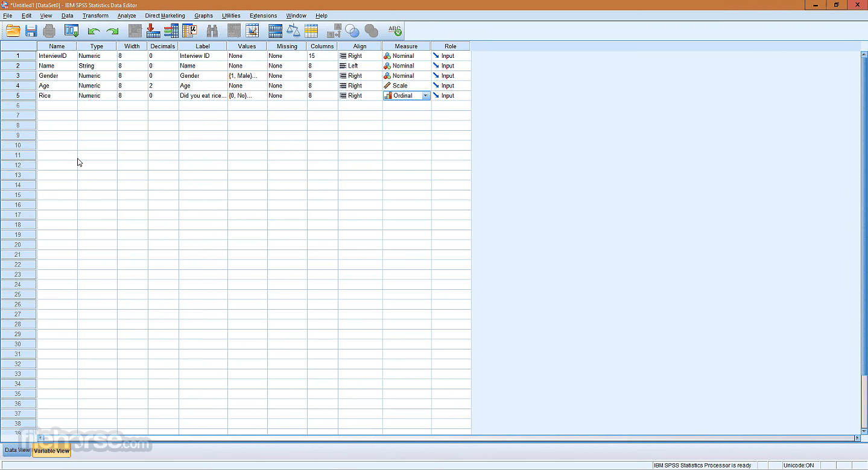Open the File menu
This screenshot has height=470, width=868.
[x=8, y=16]
